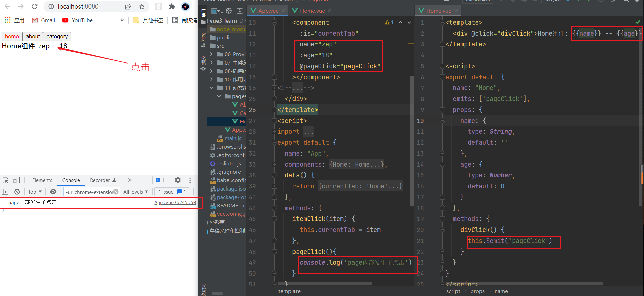Expand the 07-事件 folder
The image size is (644, 296).
pos(211,62)
